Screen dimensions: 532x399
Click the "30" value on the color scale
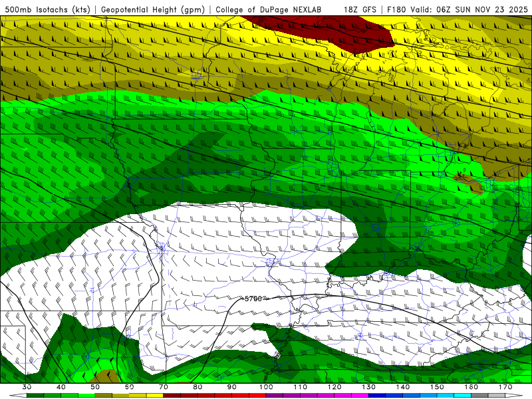pyautogui.click(x=27, y=387)
